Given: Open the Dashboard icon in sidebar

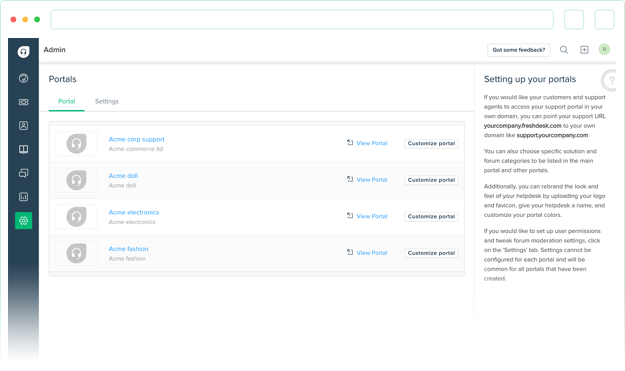Looking at the screenshot, I should coord(24,78).
